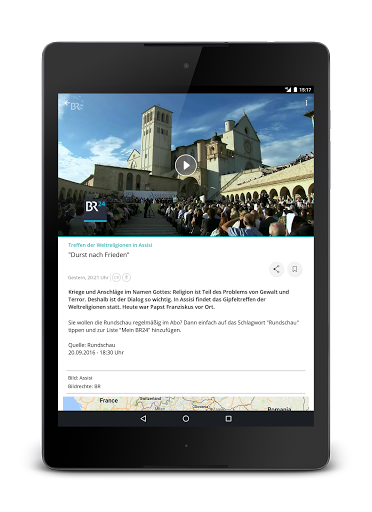This screenshot has width=372, height=512.
Task: Share the article via share icon
Action: [276, 269]
